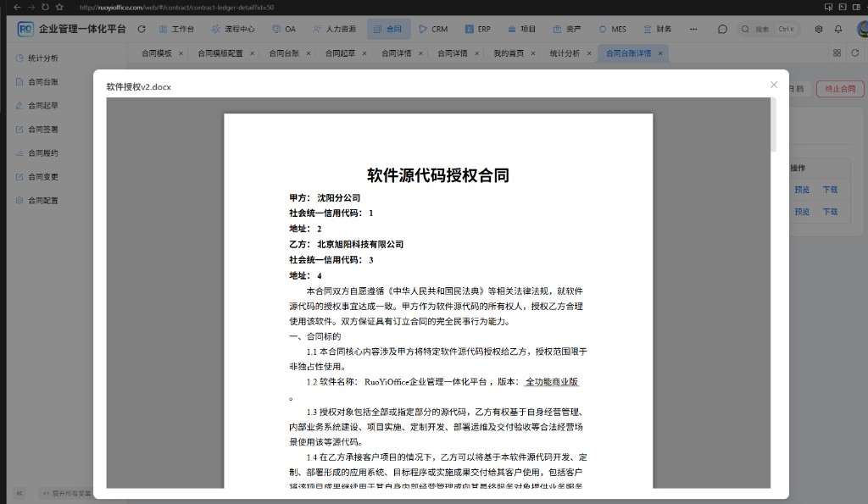Viewport: 868px width, 504px height.
Task: Select the 合同 top menu
Action: click(x=388, y=29)
